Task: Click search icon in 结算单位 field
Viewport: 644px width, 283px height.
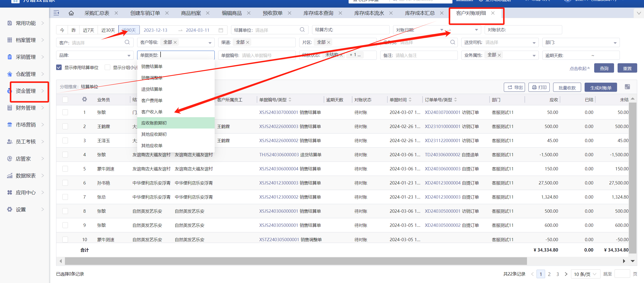Action: pyautogui.click(x=302, y=30)
